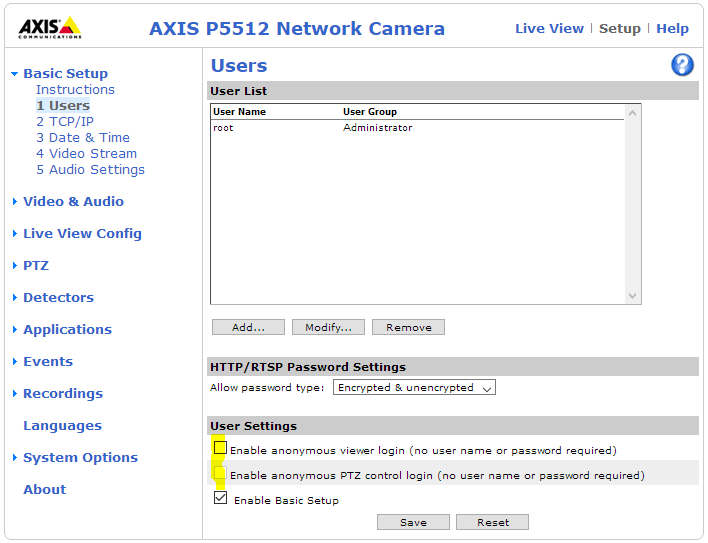
Task: Click the User Group column header
Action: (370, 111)
